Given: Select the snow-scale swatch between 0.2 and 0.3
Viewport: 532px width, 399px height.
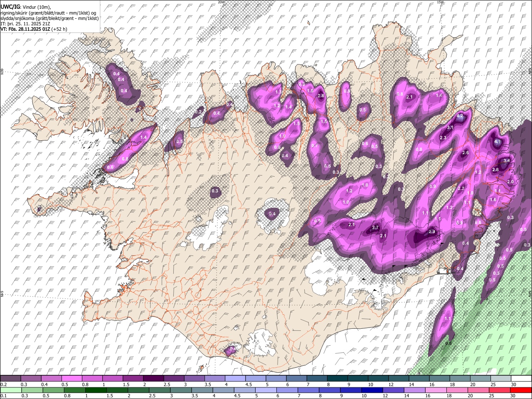Looking at the screenshot, I should (11, 378).
